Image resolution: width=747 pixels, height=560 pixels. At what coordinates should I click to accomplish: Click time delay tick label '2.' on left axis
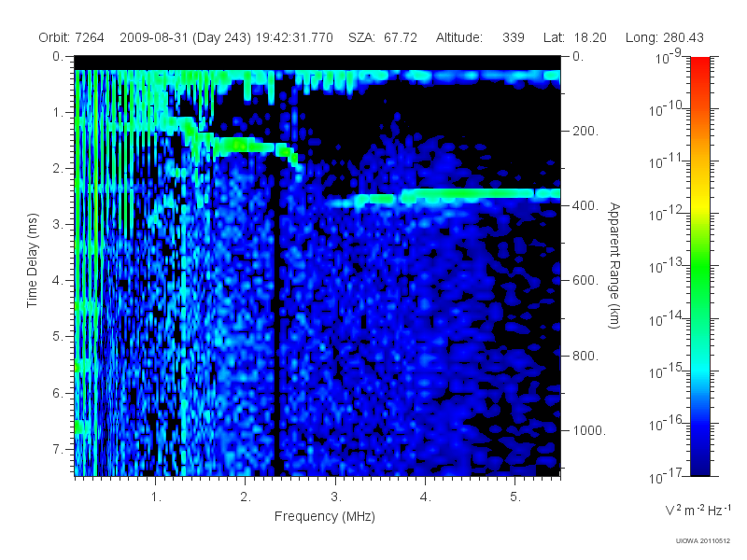57,169
